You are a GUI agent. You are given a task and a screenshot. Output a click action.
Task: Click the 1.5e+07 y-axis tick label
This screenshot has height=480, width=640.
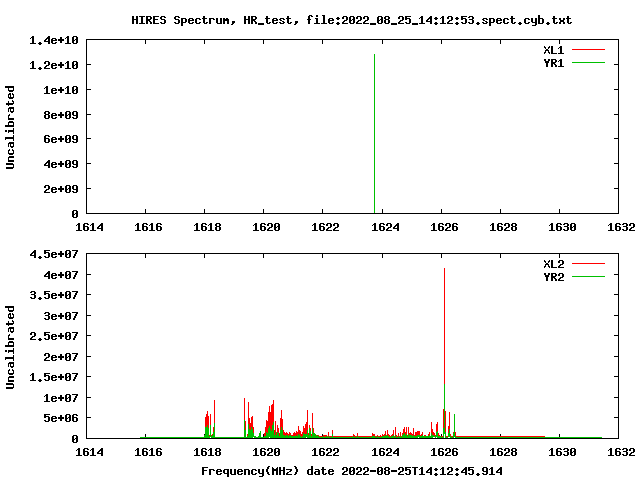point(53,377)
